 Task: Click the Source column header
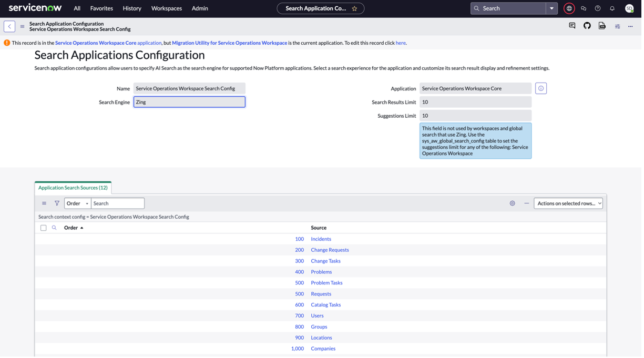coord(320,229)
